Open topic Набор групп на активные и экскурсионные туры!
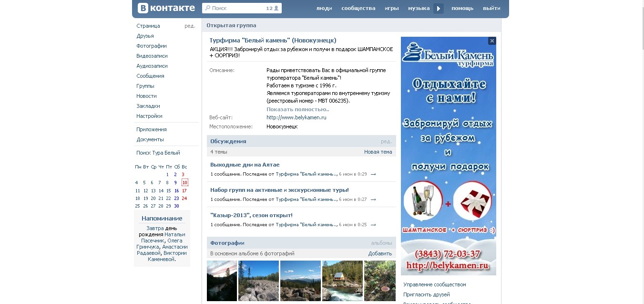The height and width of the screenshot is (304, 644). (x=280, y=190)
